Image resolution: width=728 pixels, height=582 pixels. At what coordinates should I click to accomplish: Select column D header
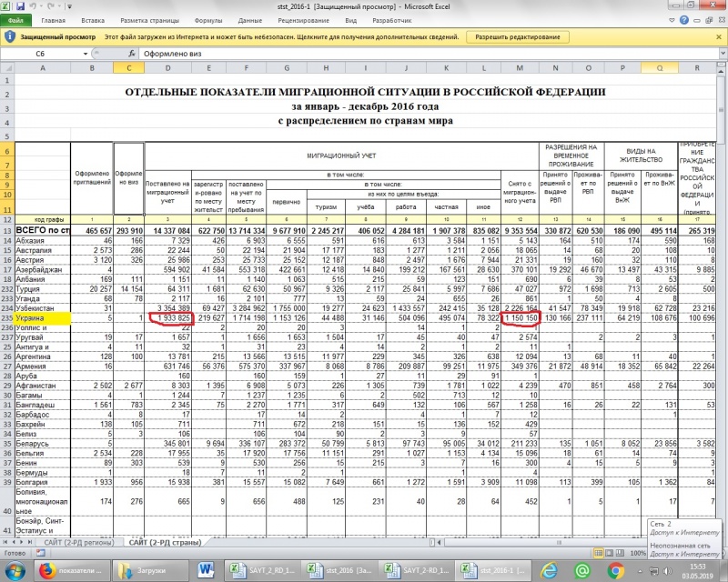[x=167, y=68]
